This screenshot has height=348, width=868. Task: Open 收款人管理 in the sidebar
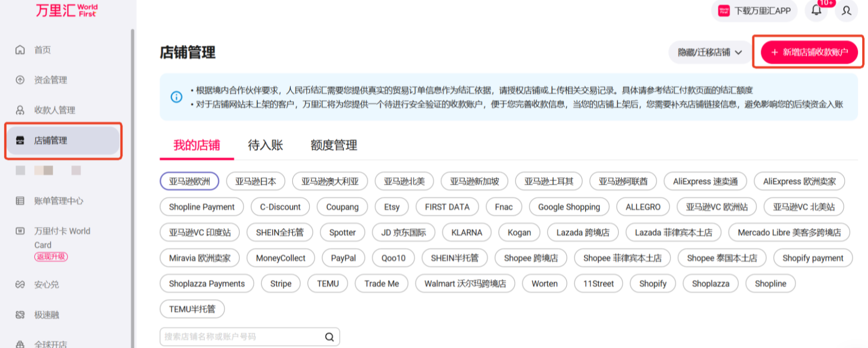[x=55, y=110]
